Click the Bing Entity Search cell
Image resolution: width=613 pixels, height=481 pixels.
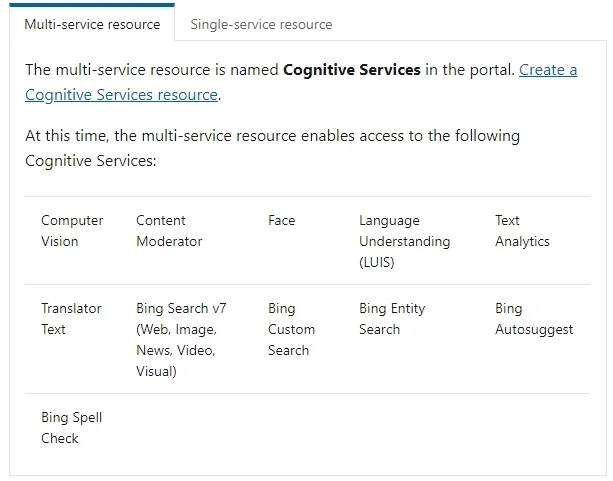click(x=392, y=319)
